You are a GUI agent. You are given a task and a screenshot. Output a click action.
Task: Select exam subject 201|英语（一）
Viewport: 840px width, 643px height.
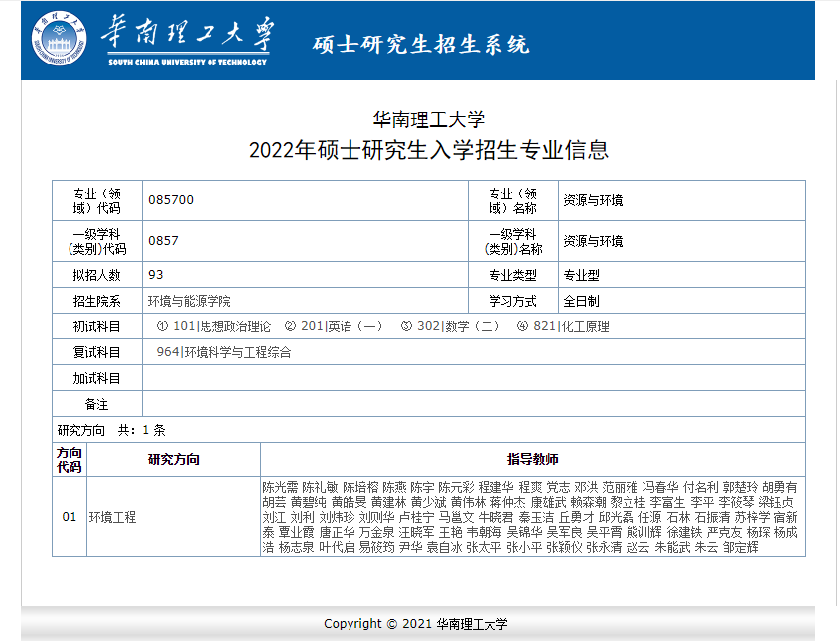[x=342, y=326]
